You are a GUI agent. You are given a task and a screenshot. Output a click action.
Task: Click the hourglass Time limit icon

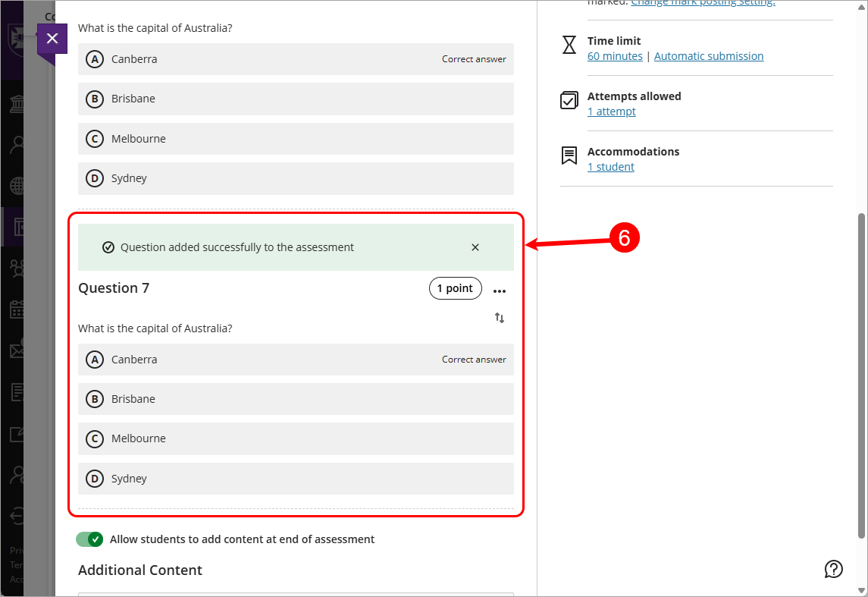(x=569, y=45)
